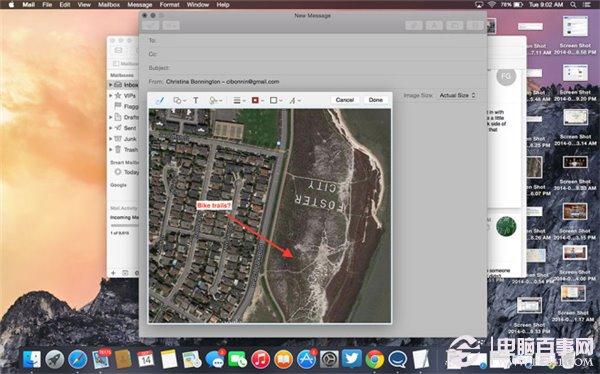This screenshot has width=600, height=374.
Task: Open the Shape Style line thickness dropdown
Action: point(239,100)
